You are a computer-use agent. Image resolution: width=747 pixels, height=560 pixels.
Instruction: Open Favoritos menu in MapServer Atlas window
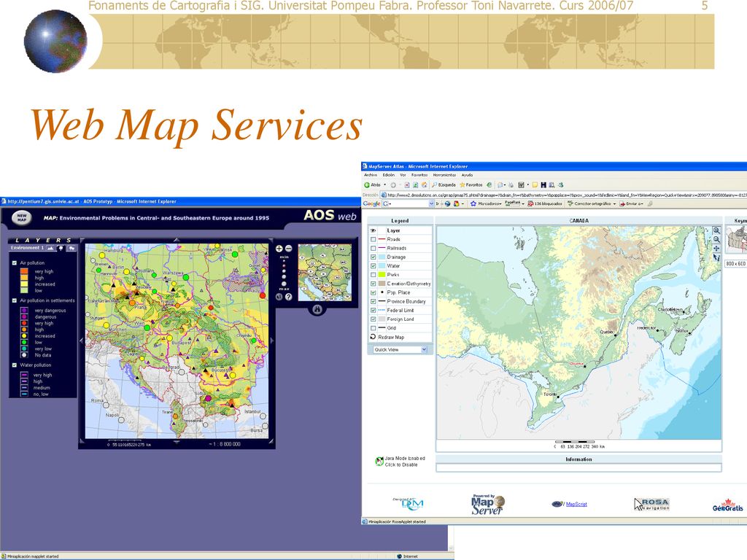pos(419,175)
